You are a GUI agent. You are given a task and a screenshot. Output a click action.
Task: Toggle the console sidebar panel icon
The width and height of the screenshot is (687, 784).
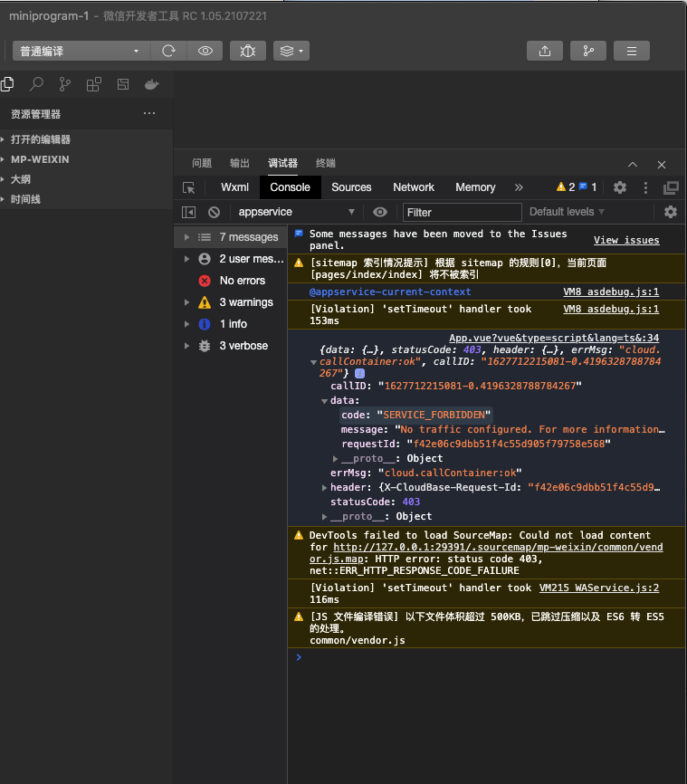coord(188,212)
